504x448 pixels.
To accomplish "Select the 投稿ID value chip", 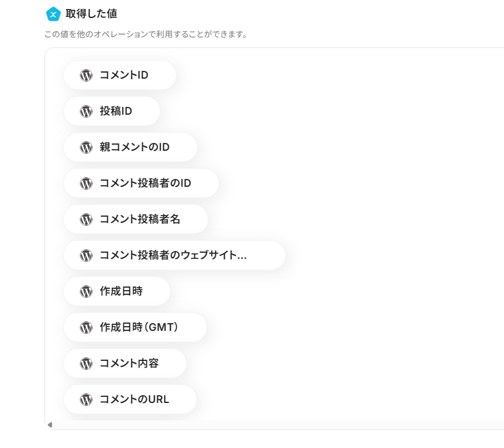I will 112,111.
